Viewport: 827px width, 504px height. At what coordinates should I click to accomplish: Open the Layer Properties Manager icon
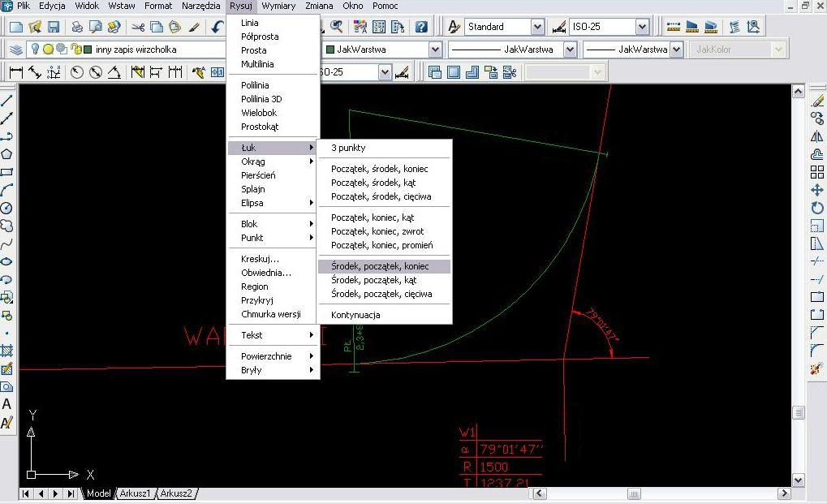(16, 50)
